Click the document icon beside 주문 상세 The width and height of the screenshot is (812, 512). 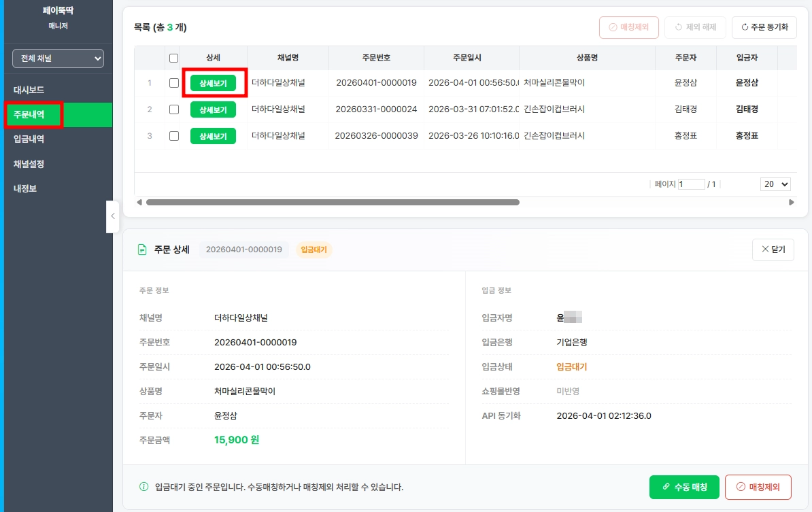(142, 250)
